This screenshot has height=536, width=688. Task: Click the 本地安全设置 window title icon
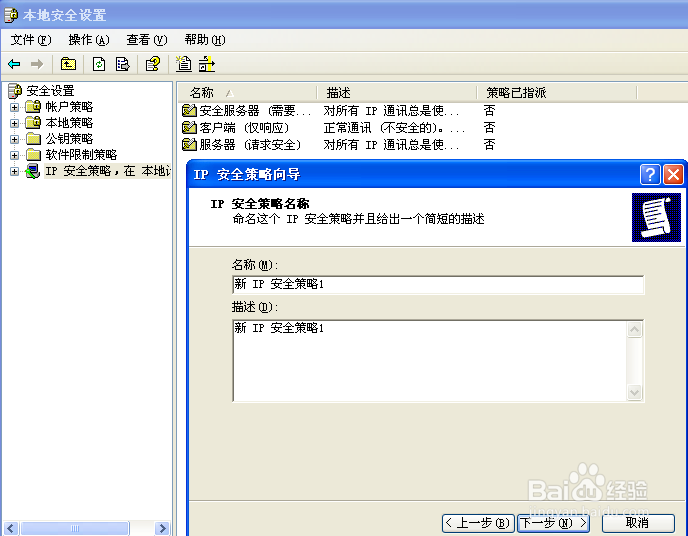(x=11, y=15)
